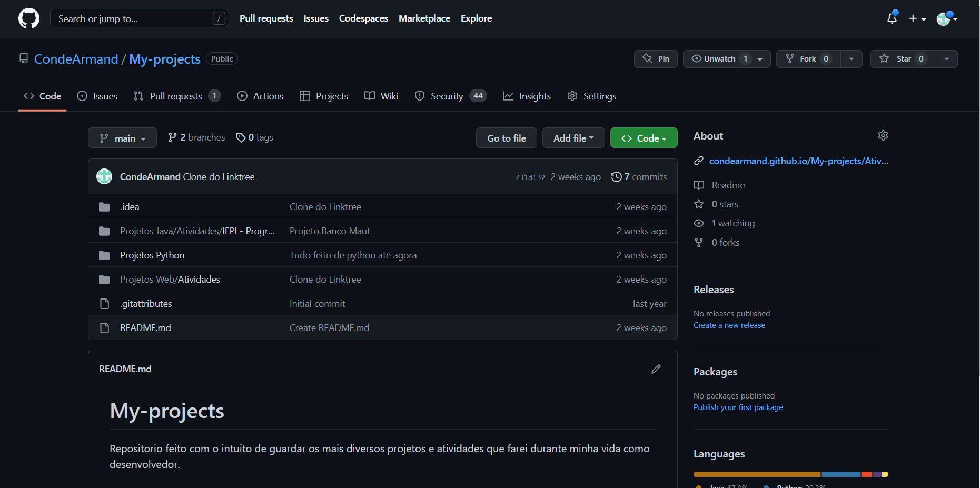Viewport: 980px width, 488px height.
Task: Open notifications via the bell icon
Action: coord(892,18)
